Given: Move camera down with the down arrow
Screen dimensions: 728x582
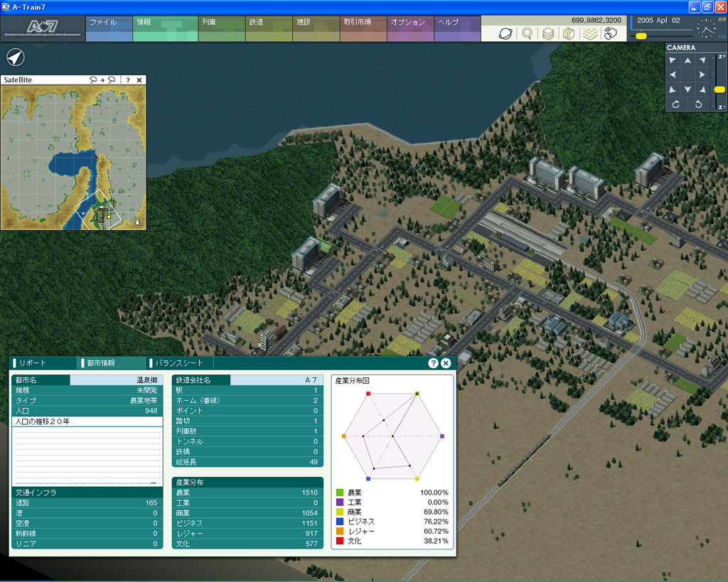Looking at the screenshot, I should (687, 89).
